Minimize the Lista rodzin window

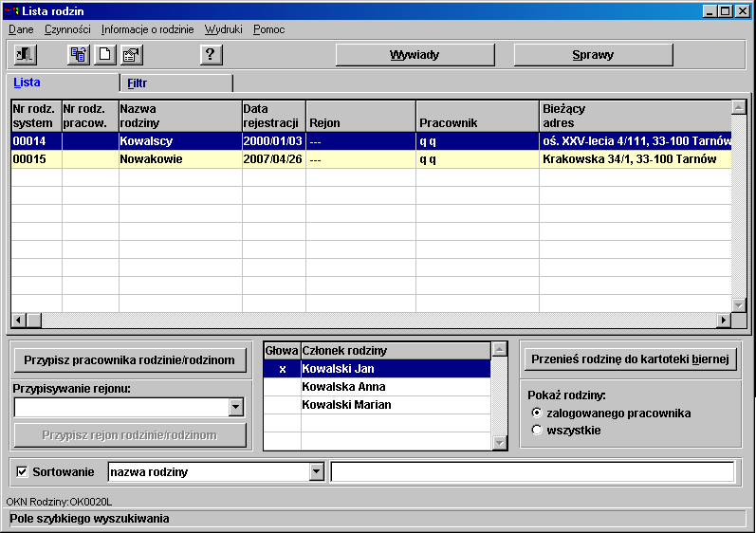tap(710, 11)
